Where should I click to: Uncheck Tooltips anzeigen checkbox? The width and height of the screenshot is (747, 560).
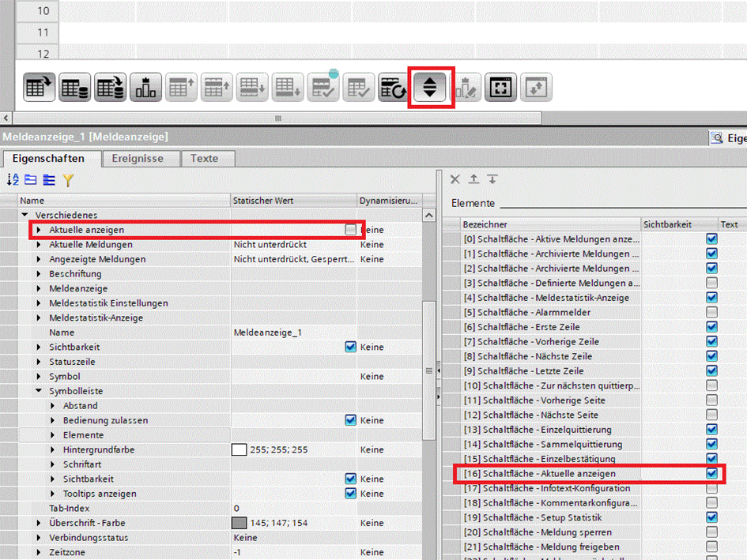pyautogui.click(x=351, y=494)
